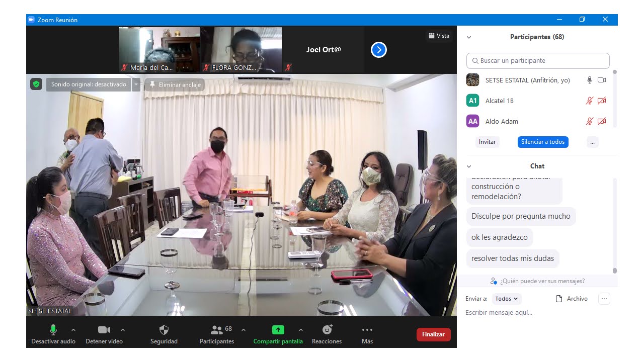
Task: Click the Buscar un participante field
Action: pos(538,61)
